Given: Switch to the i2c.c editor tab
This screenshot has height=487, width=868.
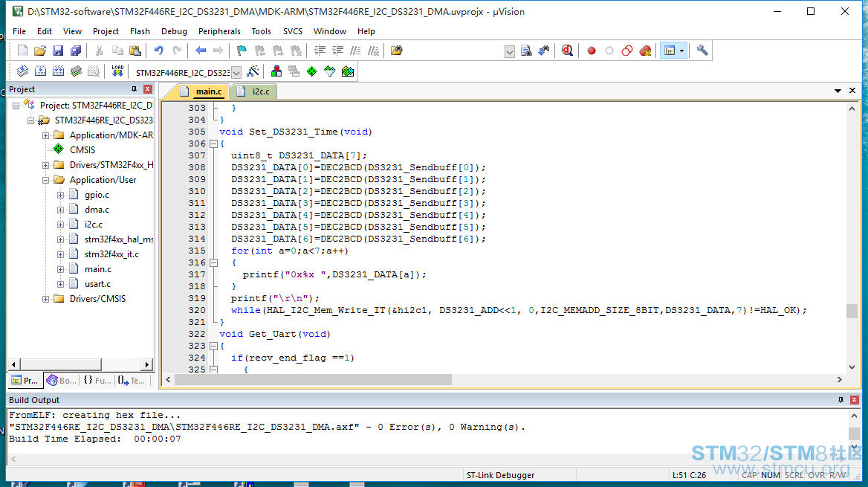Looking at the screenshot, I should pyautogui.click(x=254, y=91).
